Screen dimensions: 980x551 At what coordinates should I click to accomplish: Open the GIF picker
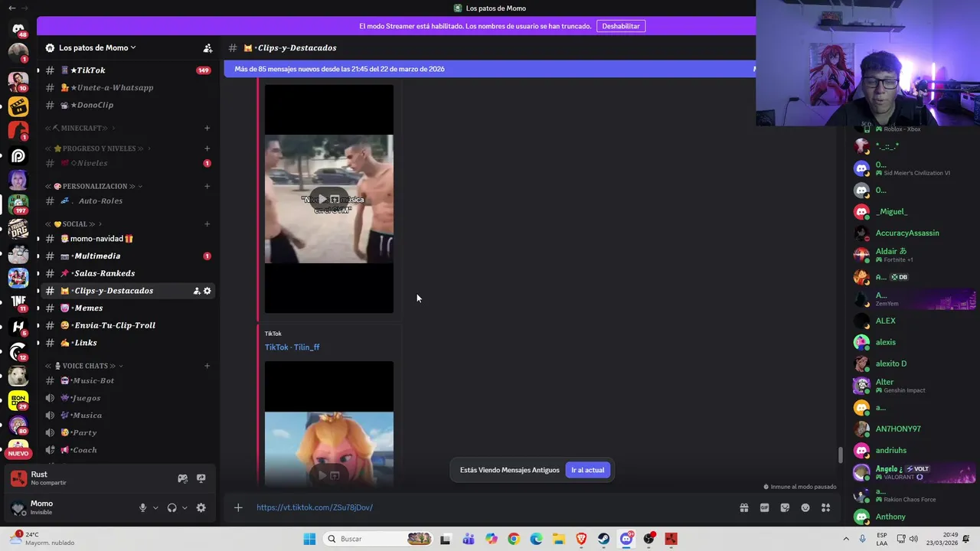[x=764, y=507]
